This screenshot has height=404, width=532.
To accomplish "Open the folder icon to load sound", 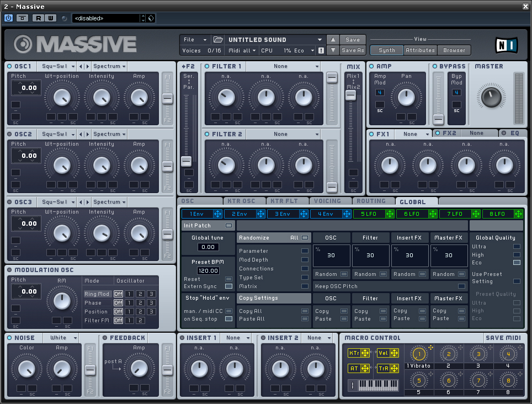I will point(218,40).
